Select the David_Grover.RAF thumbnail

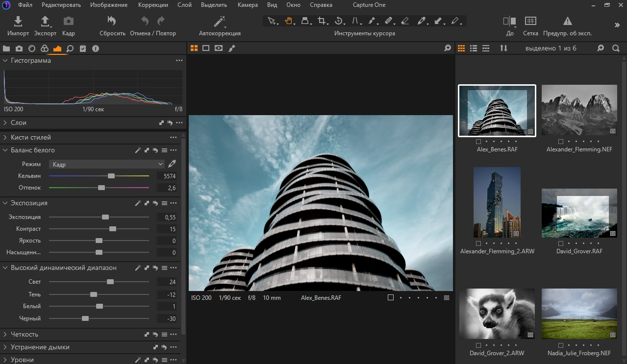click(579, 213)
